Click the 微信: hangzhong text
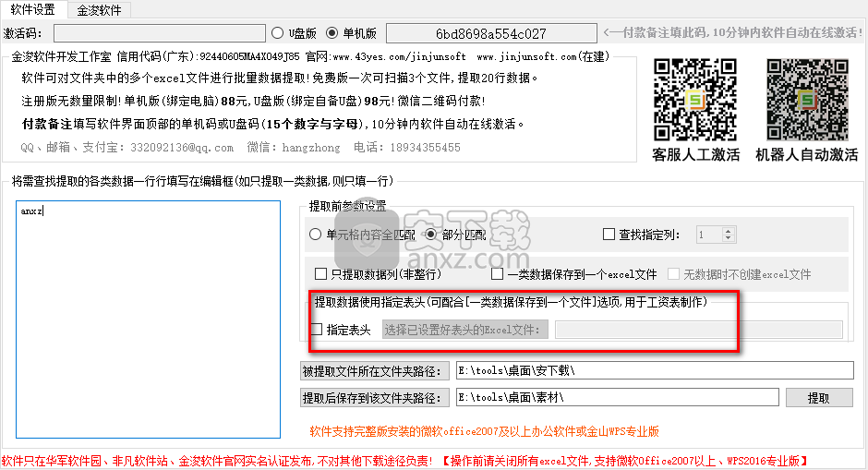This screenshot has height=470, width=868. 294,148
